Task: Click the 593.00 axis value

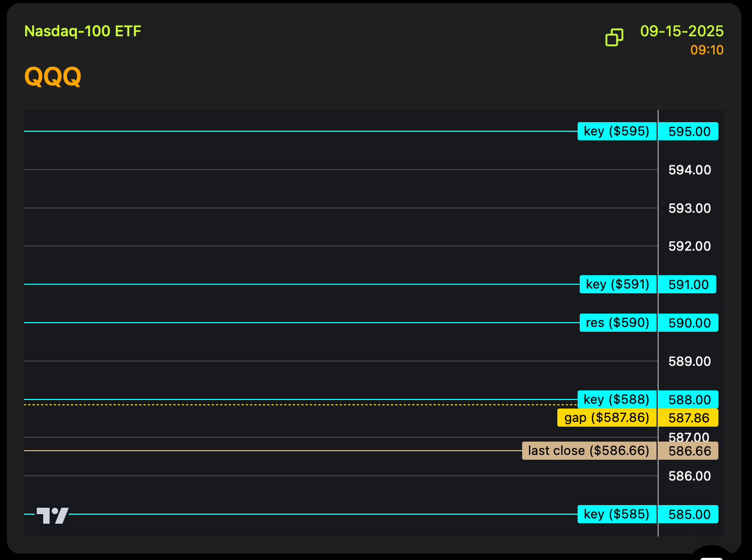Action: click(x=690, y=209)
